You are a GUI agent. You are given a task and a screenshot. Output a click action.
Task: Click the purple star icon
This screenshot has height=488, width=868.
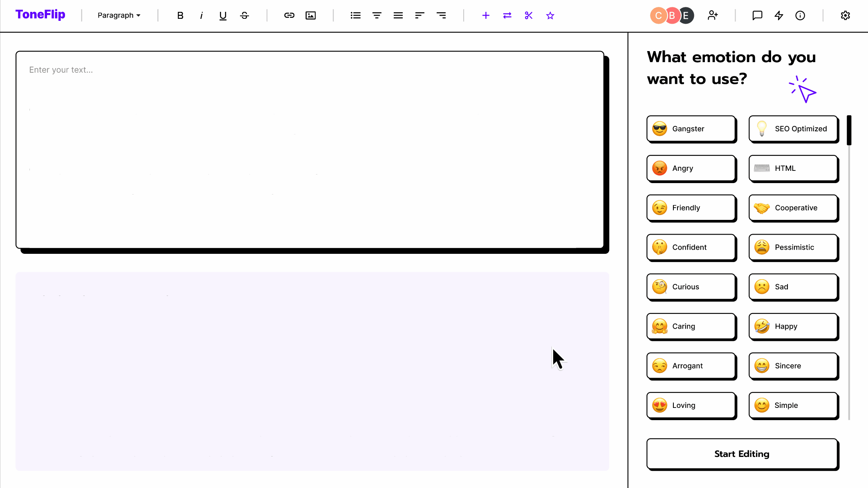coord(550,16)
